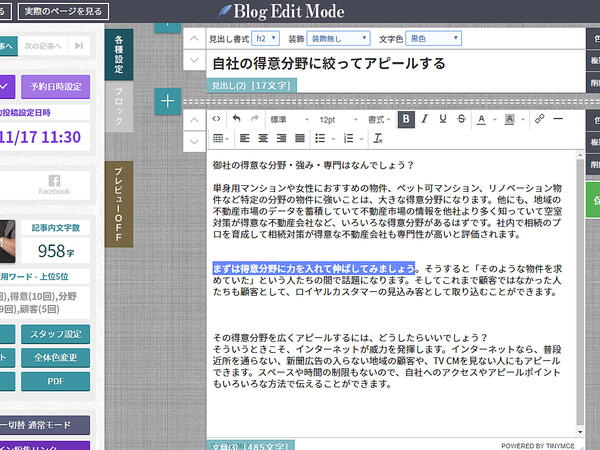This screenshot has width=600, height=450.
Task: Click the 958字 character count
Action: click(55, 251)
